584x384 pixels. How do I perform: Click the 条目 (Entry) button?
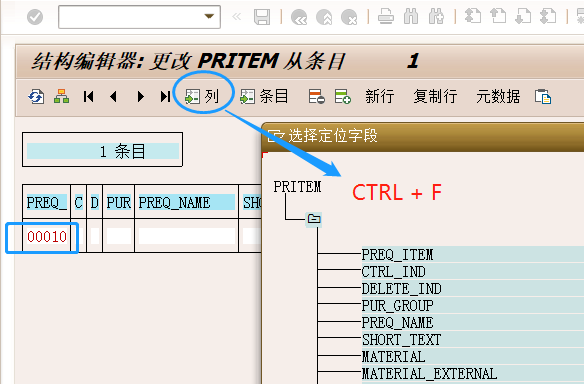coord(264,97)
